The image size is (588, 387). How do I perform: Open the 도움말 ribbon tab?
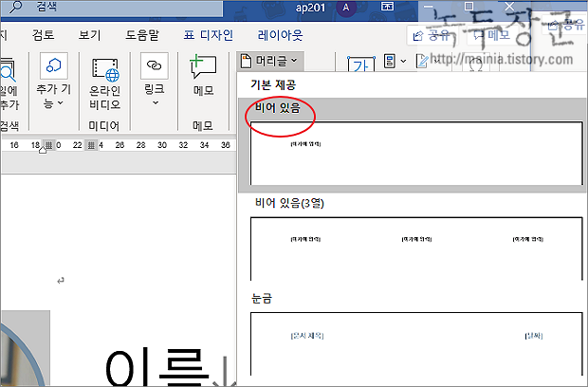(x=141, y=35)
